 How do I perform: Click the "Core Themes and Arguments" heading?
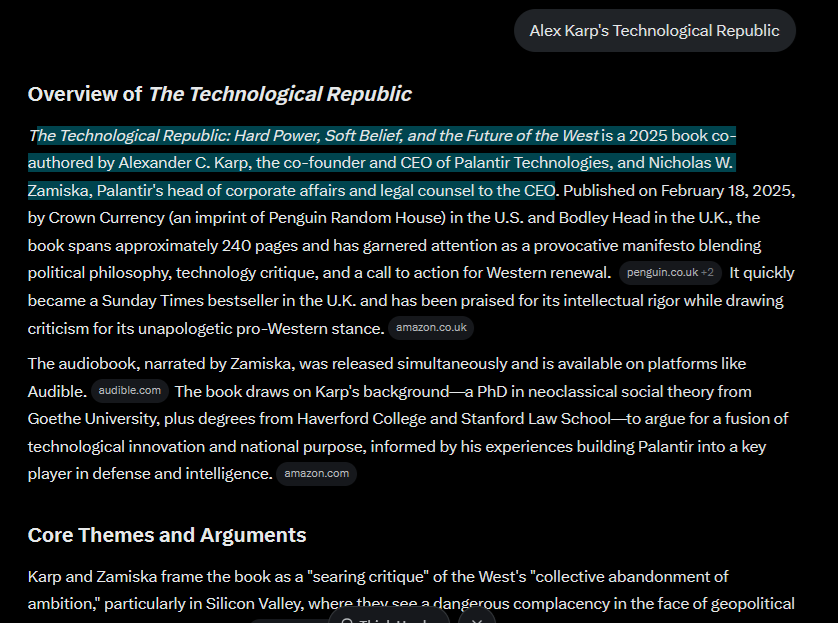point(167,535)
